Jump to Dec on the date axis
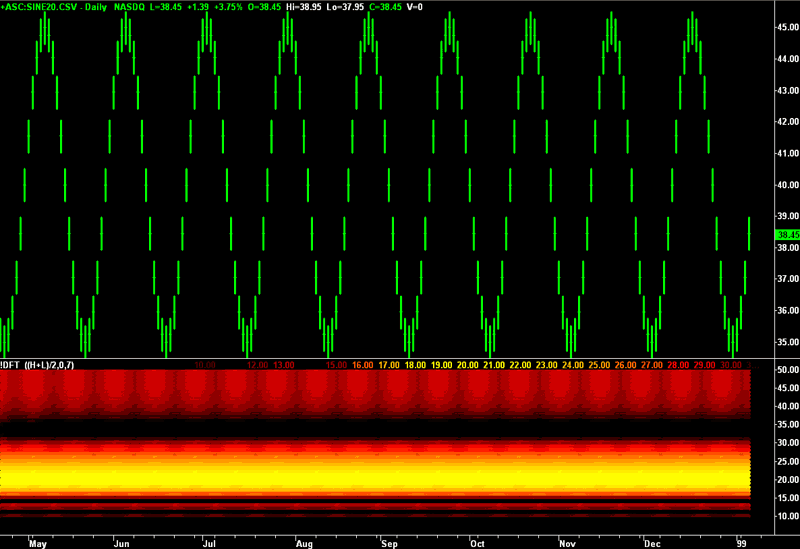 point(652,542)
